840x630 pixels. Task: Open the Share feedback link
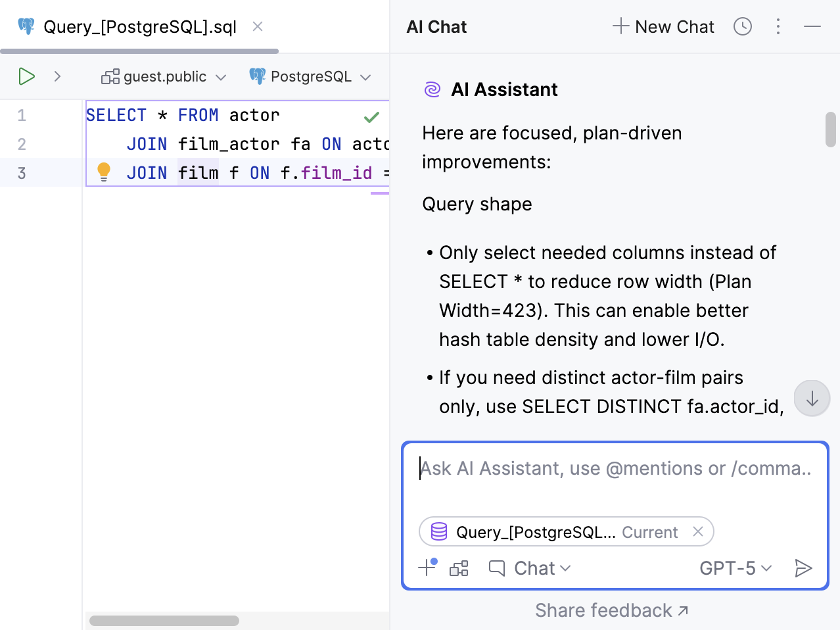click(611, 610)
